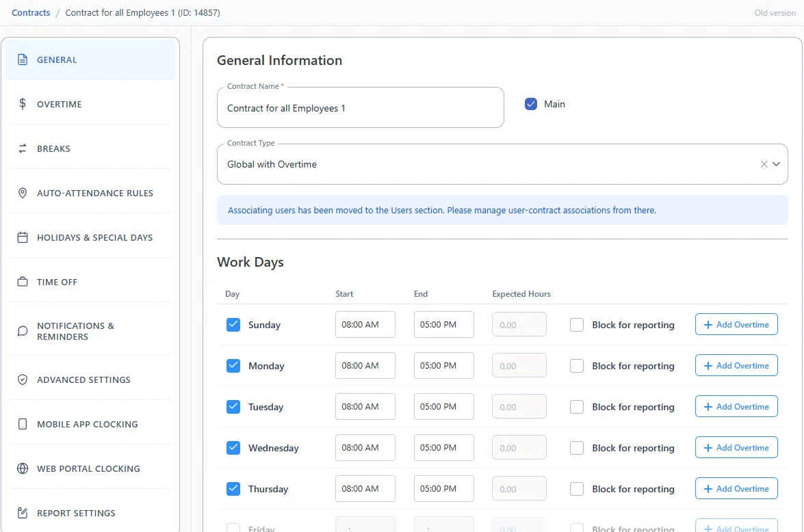Enable Block for reporting on Sunday
This screenshot has width=804, height=532.
[577, 324]
